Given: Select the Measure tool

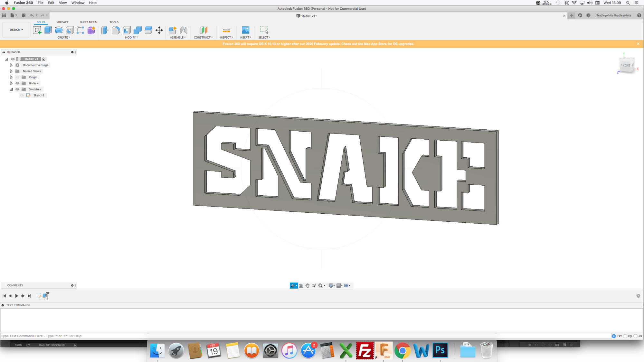Looking at the screenshot, I should [226, 30].
